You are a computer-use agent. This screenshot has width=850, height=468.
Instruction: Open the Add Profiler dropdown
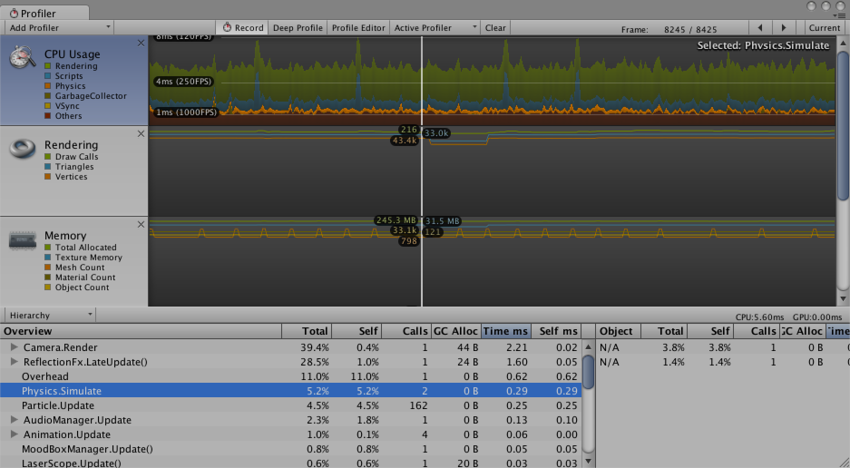[x=59, y=28]
